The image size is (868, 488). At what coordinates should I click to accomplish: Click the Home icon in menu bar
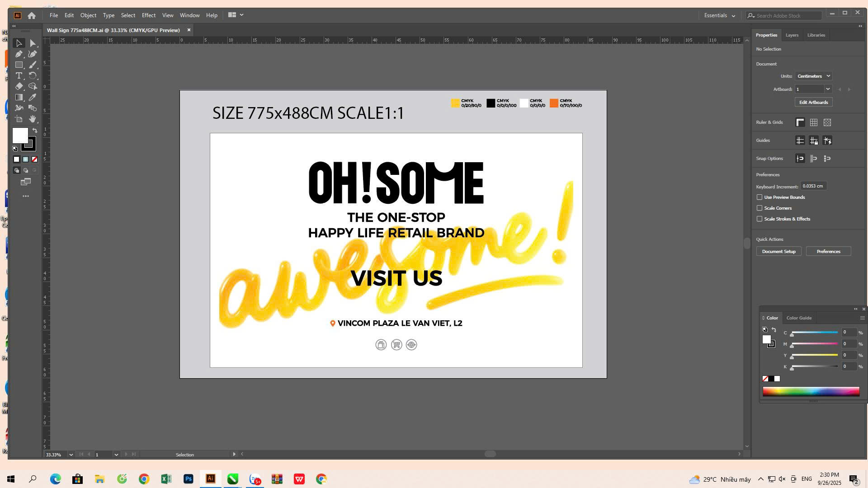click(32, 15)
